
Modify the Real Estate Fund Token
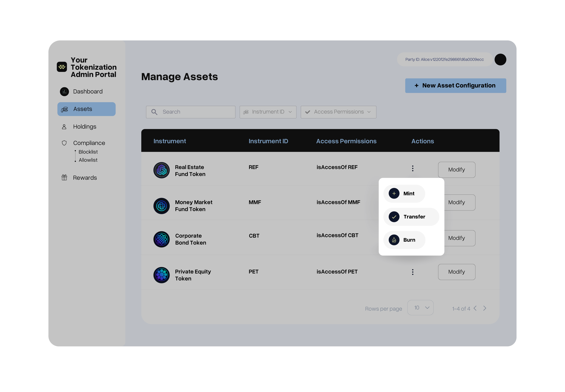(x=456, y=170)
